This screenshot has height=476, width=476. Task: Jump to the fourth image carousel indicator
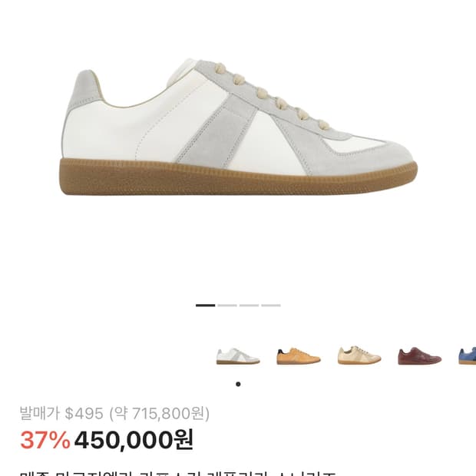point(271,306)
